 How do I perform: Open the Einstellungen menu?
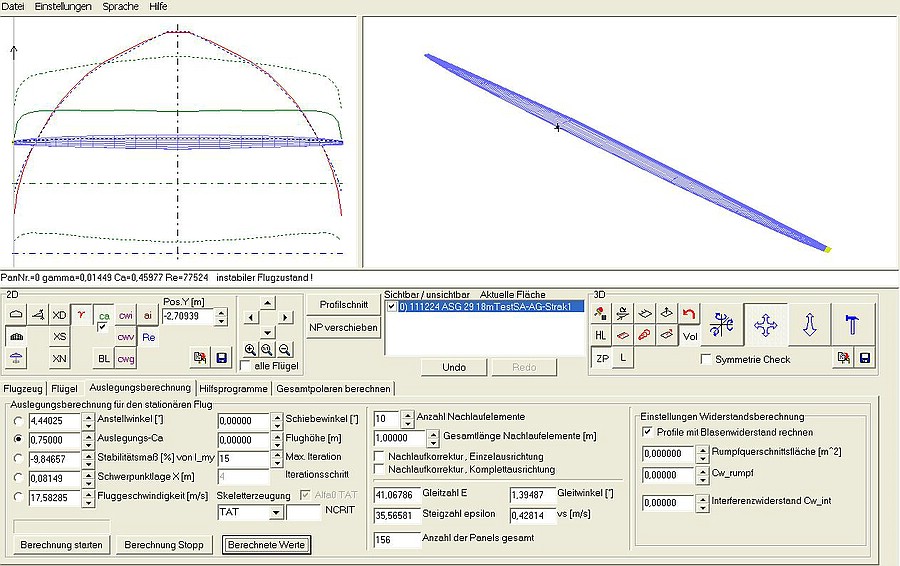pyautogui.click(x=63, y=6)
